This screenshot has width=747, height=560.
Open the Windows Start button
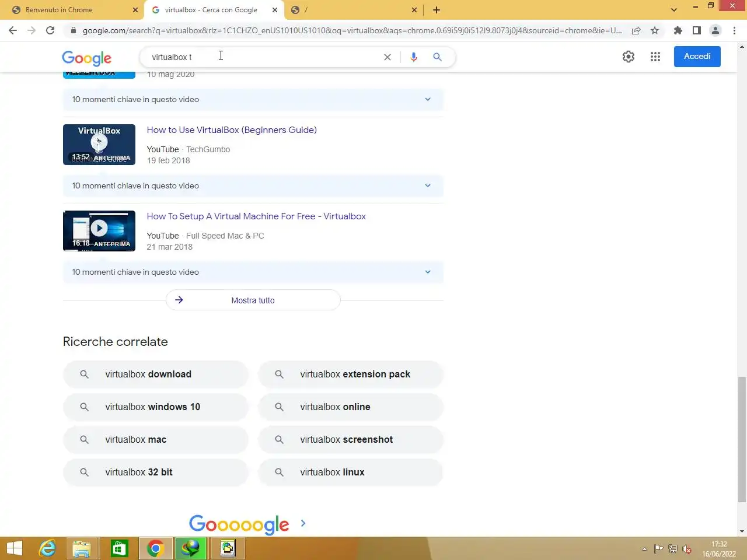[x=15, y=548]
